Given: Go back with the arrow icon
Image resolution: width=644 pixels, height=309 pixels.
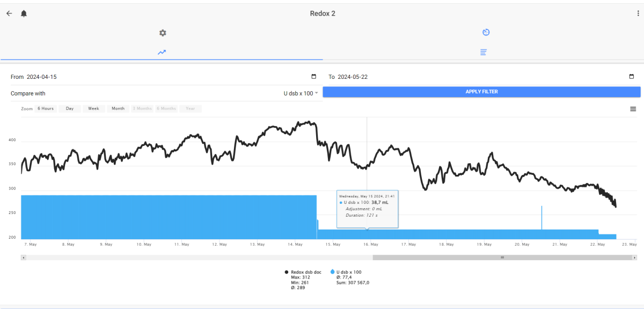Looking at the screenshot, I should pyautogui.click(x=9, y=13).
